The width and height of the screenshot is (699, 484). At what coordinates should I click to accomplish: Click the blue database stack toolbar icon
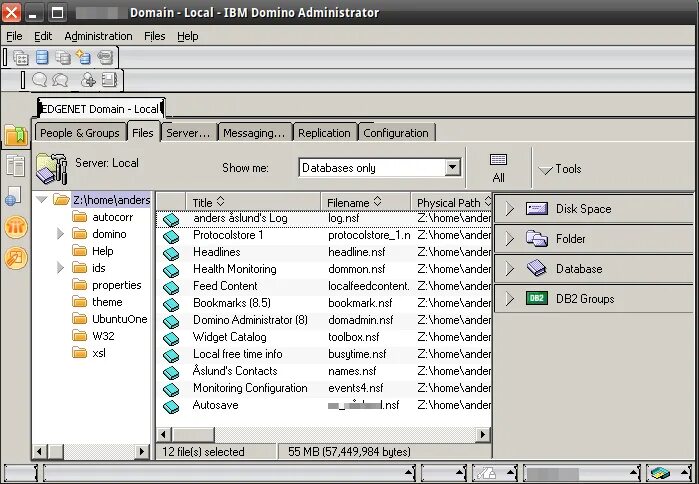click(42, 57)
